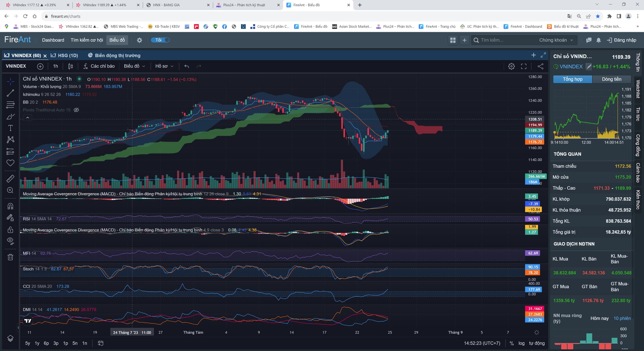
Task: Toggle the dark mode 'Tối' switch
Action: click(161, 40)
